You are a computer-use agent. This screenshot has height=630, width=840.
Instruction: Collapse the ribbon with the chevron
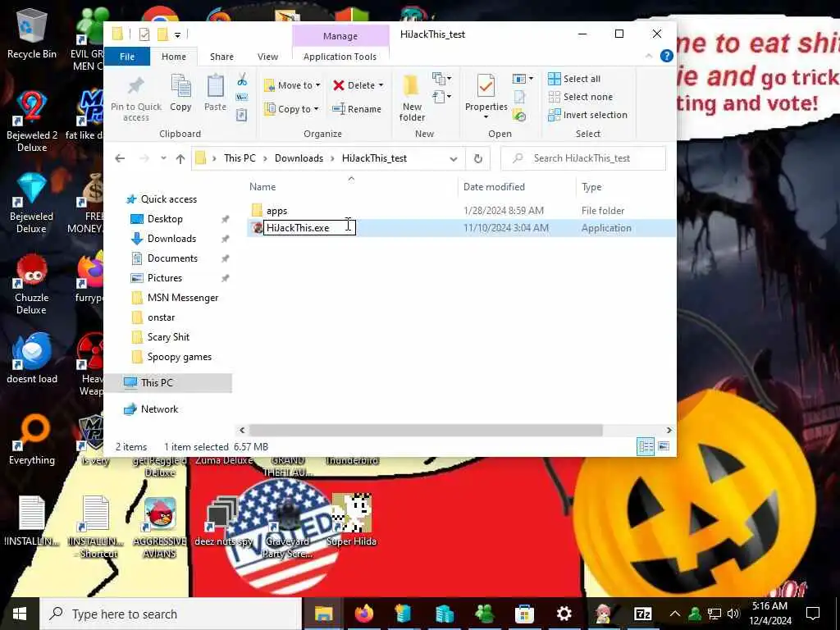[649, 56]
